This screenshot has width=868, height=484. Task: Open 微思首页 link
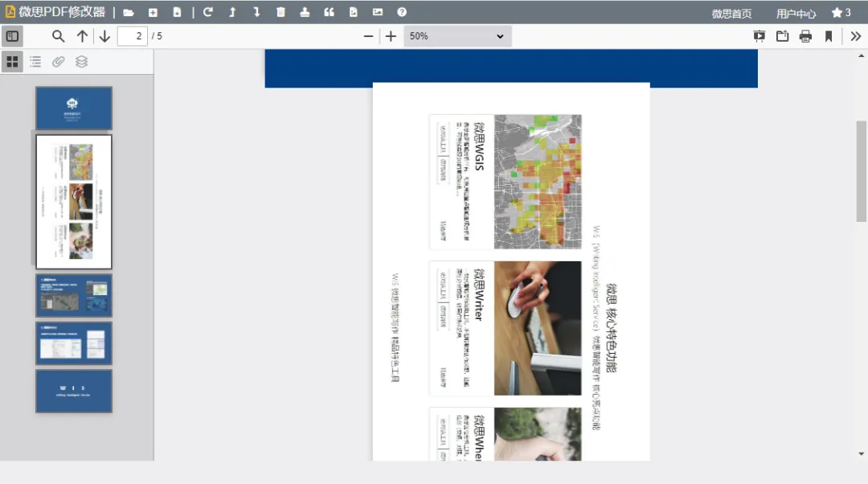[731, 14]
